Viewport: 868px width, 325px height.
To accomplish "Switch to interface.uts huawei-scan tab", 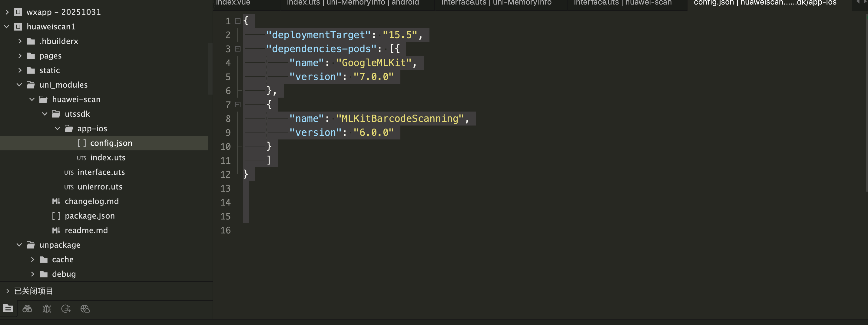I will pyautogui.click(x=622, y=3).
